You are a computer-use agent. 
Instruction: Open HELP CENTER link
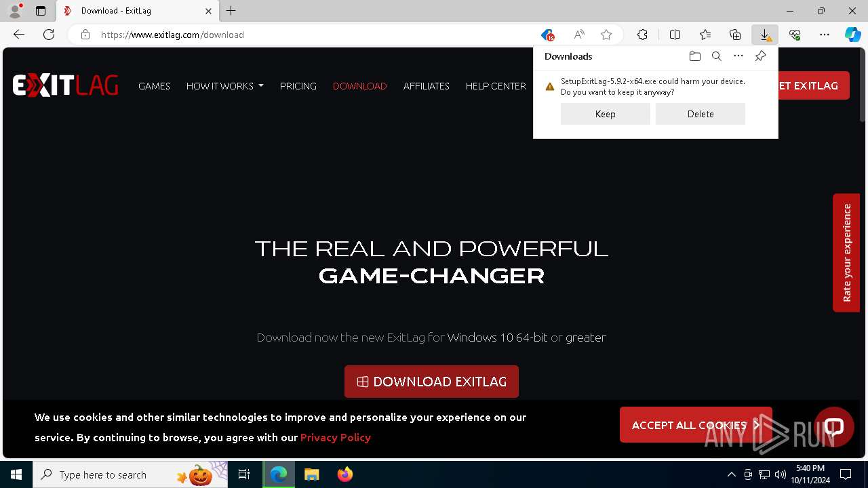(x=496, y=86)
